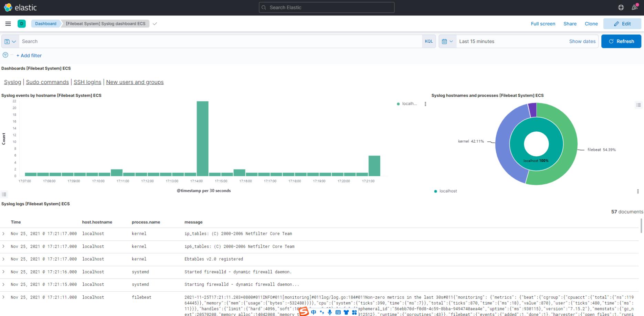Toggle the bar chart legend list icon
644x316 pixels.
4,194
